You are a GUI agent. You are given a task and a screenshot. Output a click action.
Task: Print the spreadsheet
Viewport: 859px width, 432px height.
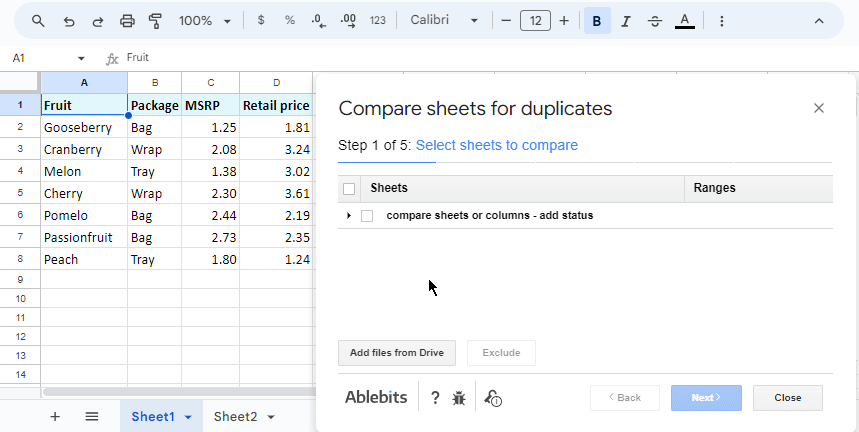click(x=127, y=21)
